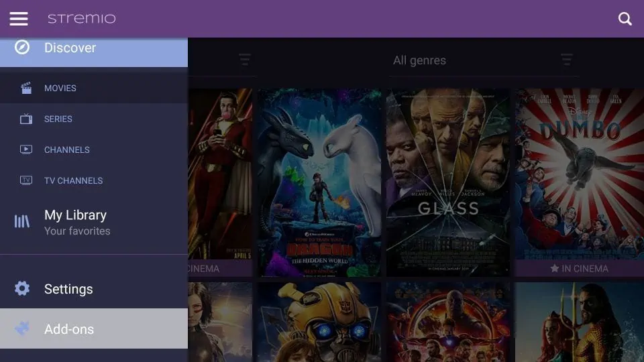Select TV CHANNELS in the side menu
Screen dimensions: 644x362
point(94,180)
